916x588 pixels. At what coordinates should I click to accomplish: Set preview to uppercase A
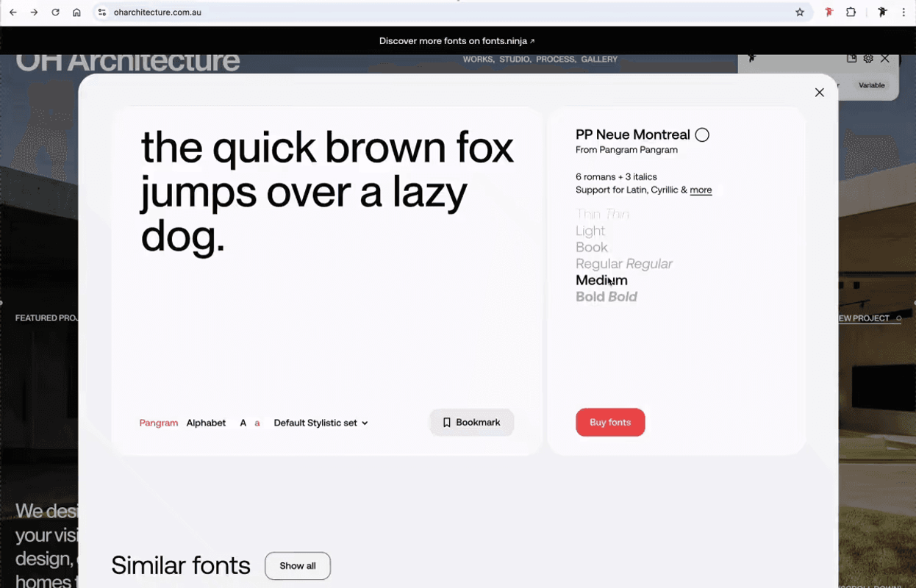click(x=243, y=423)
